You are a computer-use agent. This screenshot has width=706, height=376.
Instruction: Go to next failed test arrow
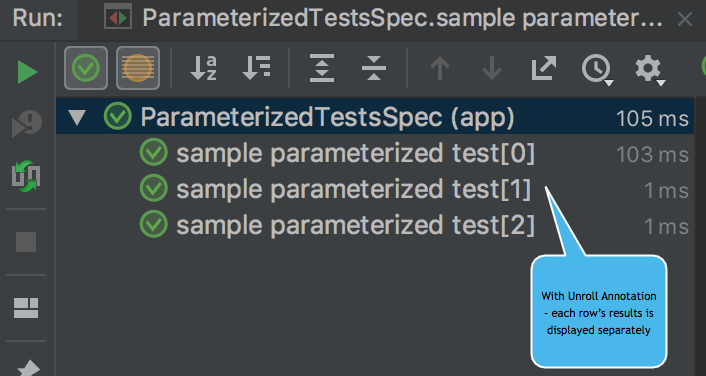(x=492, y=68)
